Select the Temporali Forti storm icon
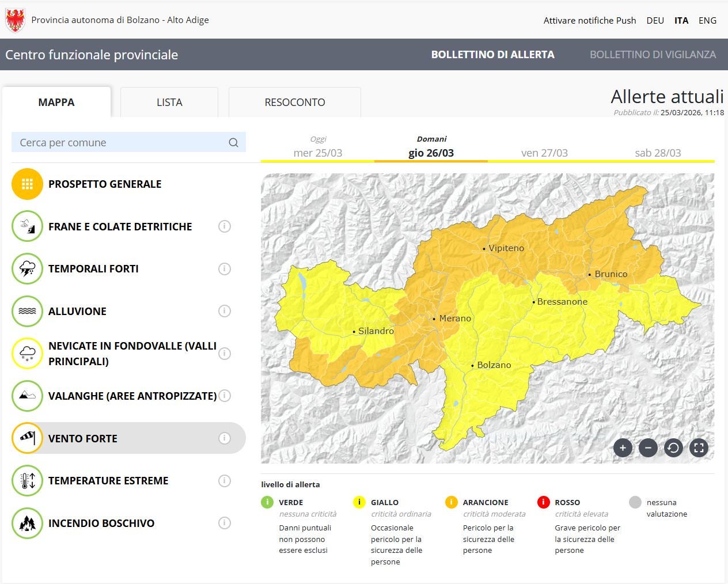This screenshot has height=584, width=728. [27, 269]
